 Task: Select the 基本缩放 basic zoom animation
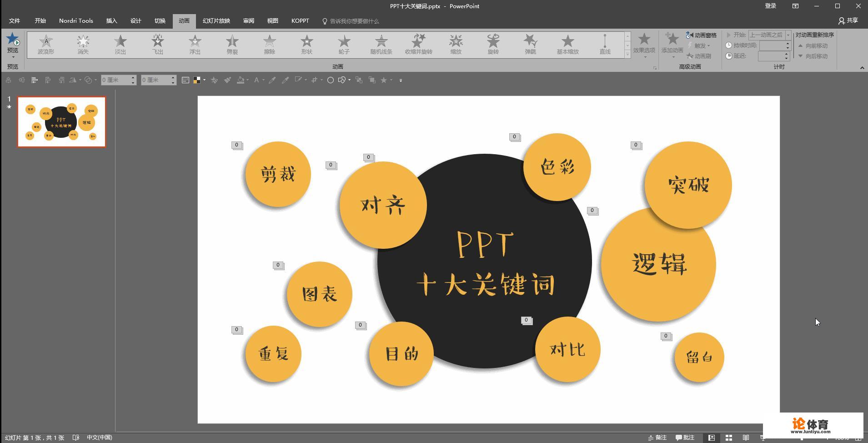point(568,45)
